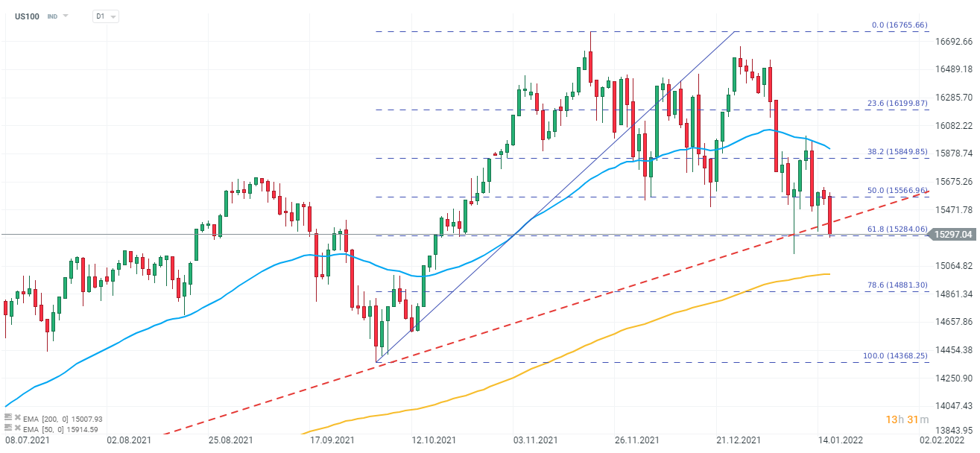Select the 0.0 Fibonacci level label
The width and height of the screenshot is (980, 453).
coord(900,25)
